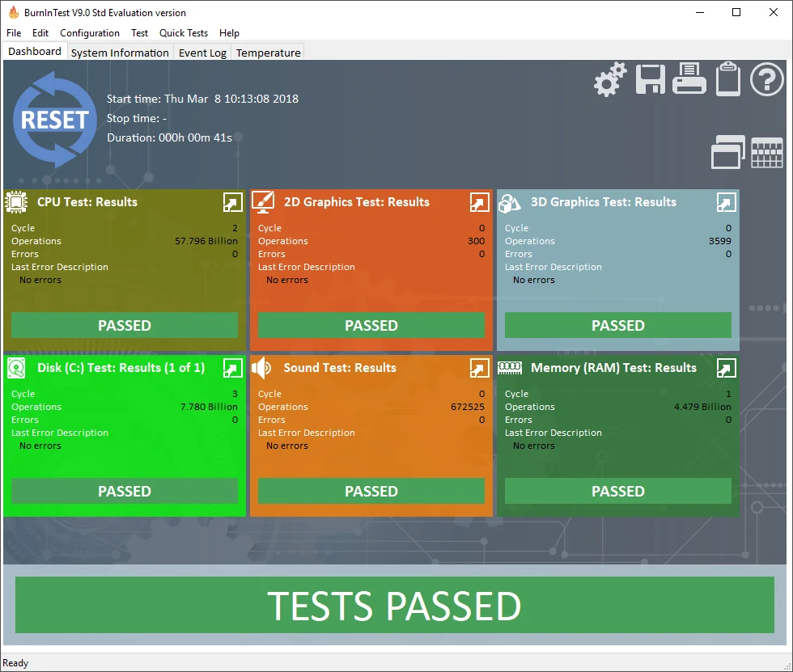
Task: Open the Test menu
Action: (x=139, y=33)
